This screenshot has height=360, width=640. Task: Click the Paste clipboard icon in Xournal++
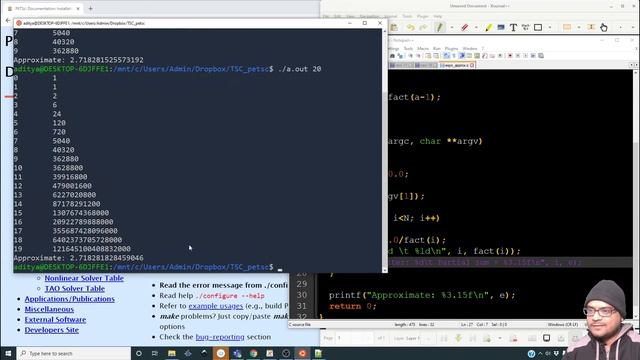pos(394,27)
